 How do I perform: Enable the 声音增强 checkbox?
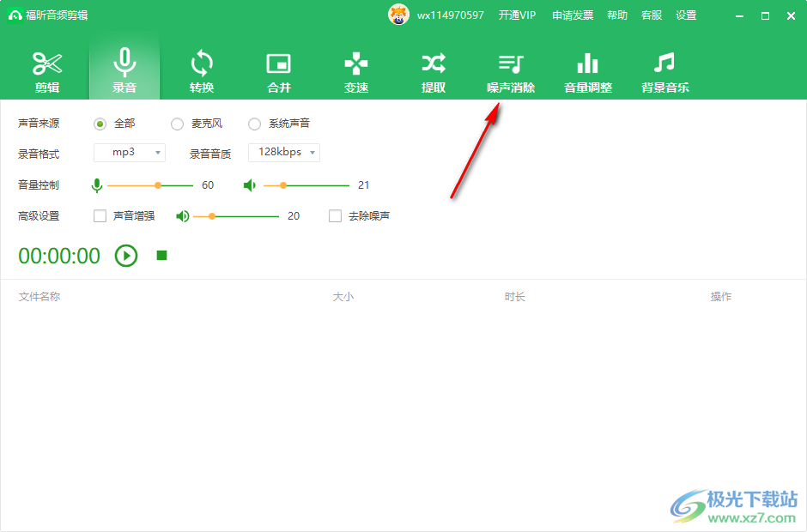point(100,216)
